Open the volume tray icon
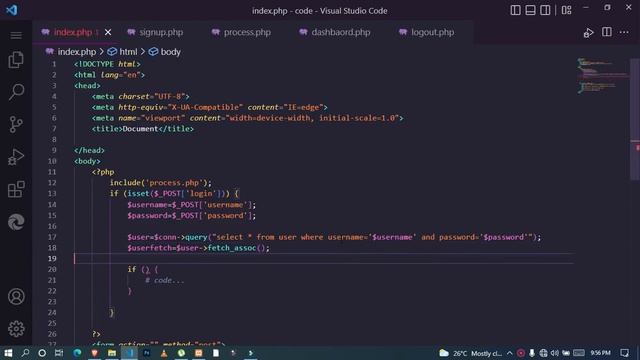 click(554, 353)
